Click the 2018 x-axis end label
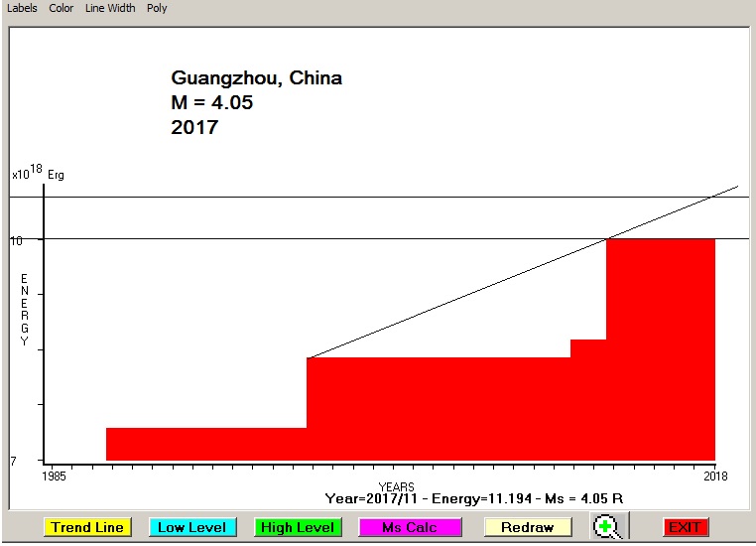756x546 pixels. [x=715, y=476]
